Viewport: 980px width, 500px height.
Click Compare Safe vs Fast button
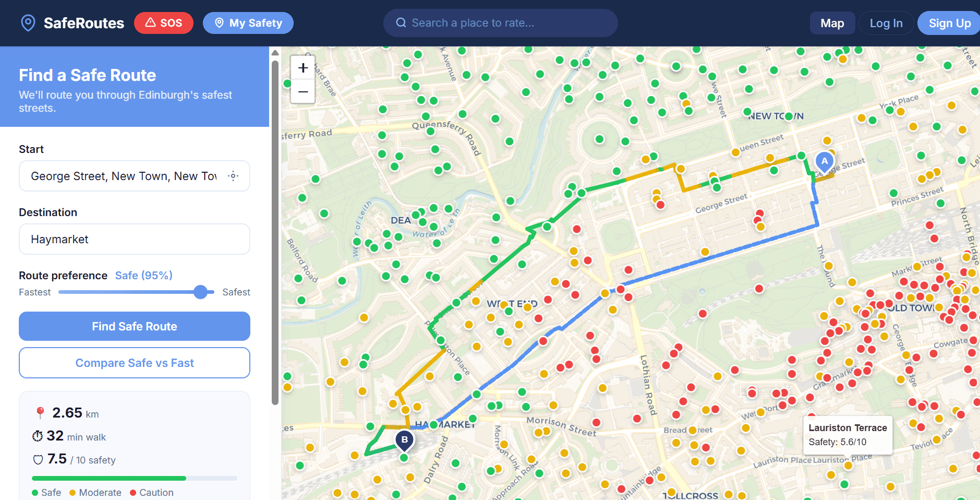coord(135,363)
